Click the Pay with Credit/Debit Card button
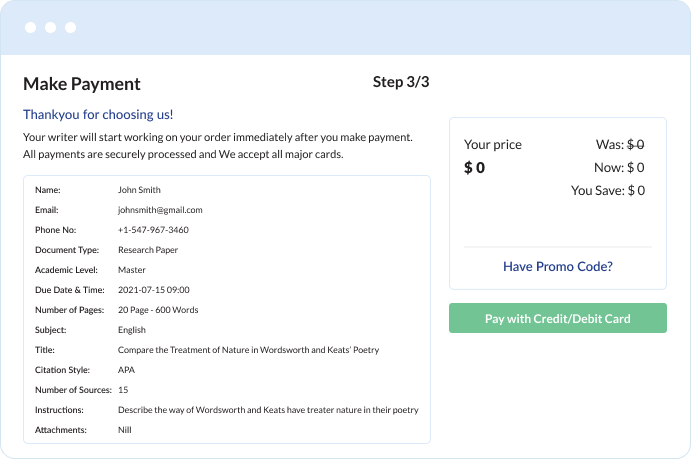This screenshot has height=459, width=691. [557, 318]
